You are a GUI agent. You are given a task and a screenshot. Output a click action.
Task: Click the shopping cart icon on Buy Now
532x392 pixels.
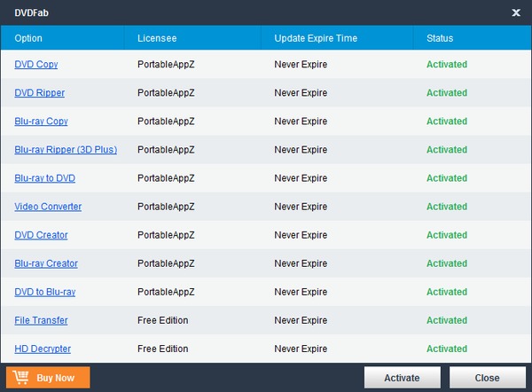(x=19, y=378)
